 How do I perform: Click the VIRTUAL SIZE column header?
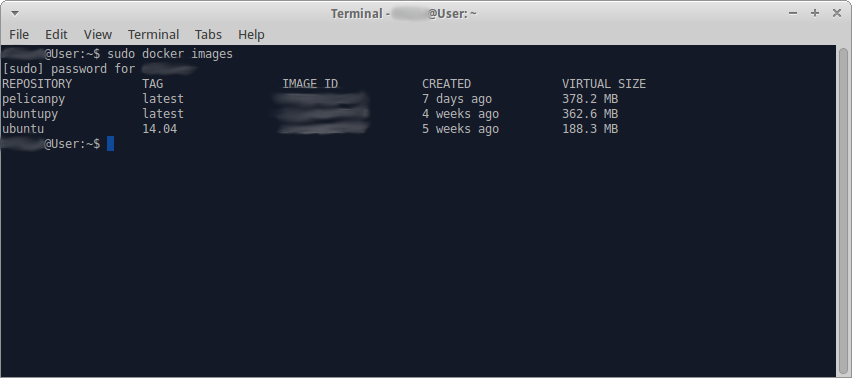604,84
